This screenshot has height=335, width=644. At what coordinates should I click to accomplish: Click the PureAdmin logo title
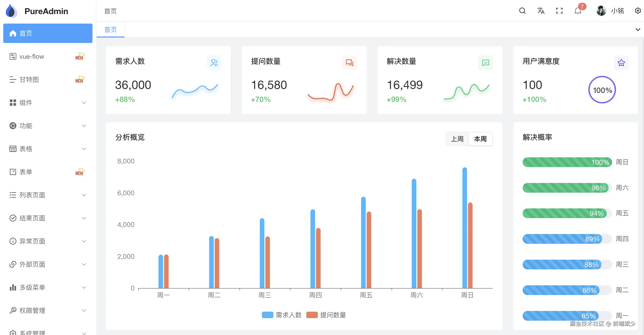[x=46, y=11]
